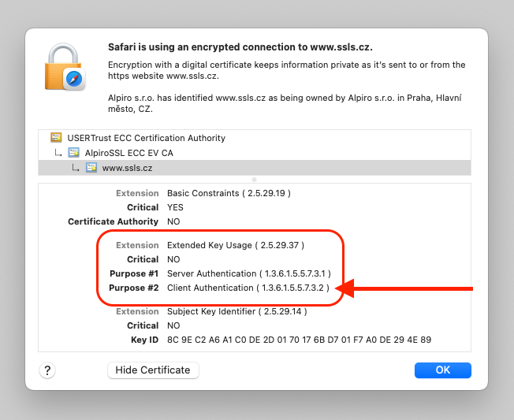
Task: Click the Client Authentication purpose value
Action: [248, 288]
